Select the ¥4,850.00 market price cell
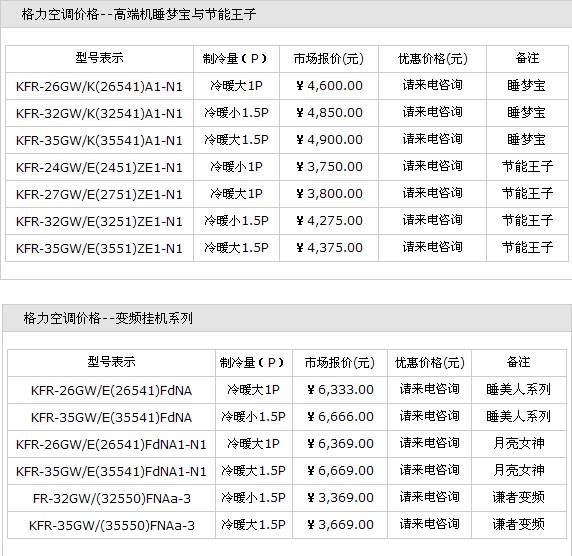572x556 pixels. (329, 113)
